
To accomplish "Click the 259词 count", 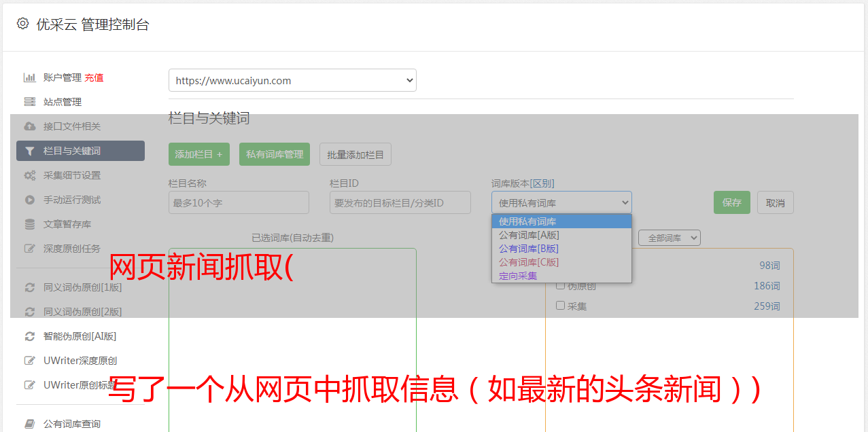I will tap(767, 306).
